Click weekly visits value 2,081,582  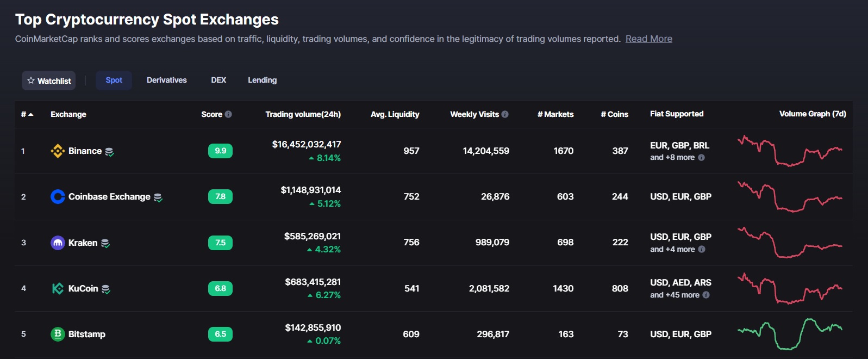click(489, 288)
